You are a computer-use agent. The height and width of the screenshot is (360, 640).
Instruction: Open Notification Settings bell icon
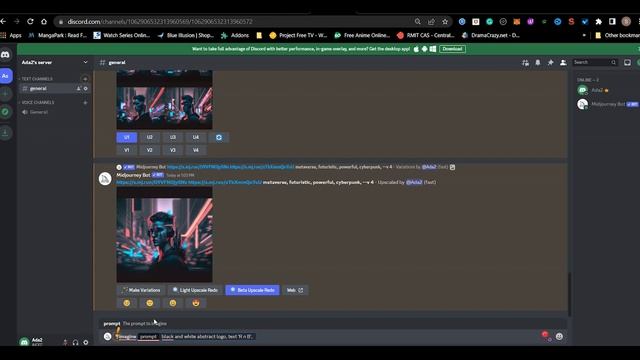(x=538, y=62)
